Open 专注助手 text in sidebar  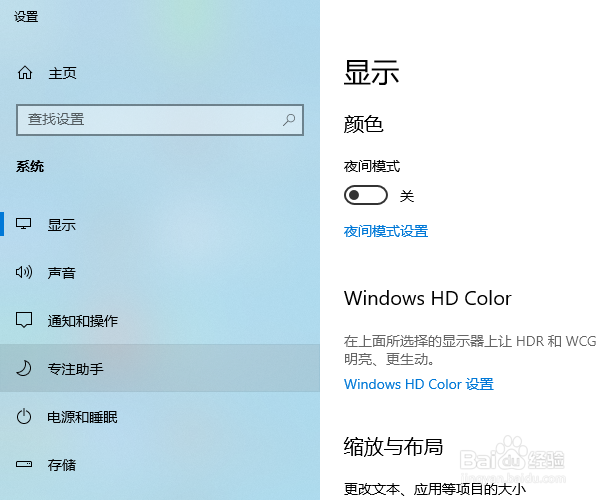point(76,369)
